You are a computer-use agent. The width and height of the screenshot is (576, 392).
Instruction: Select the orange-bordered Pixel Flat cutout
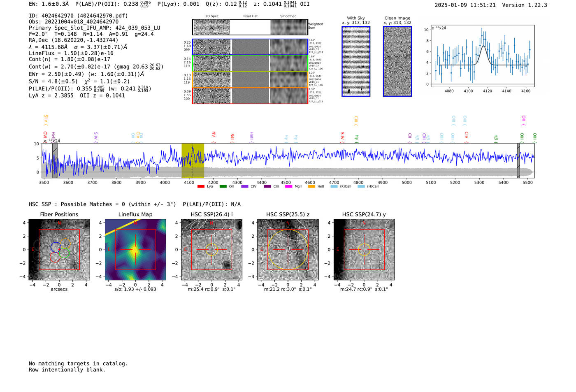click(250, 79)
